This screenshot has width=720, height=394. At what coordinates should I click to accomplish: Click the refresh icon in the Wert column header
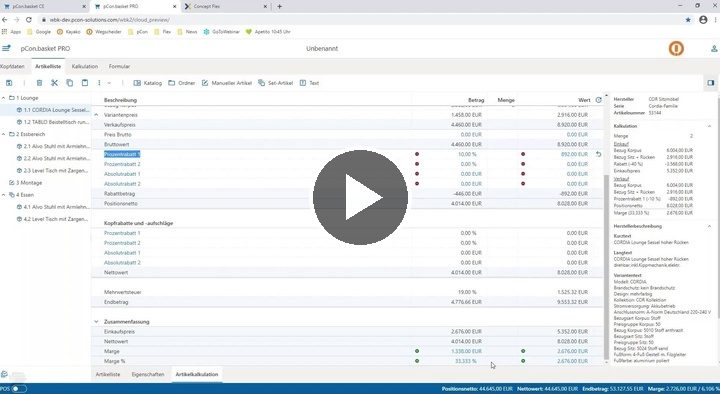coord(598,100)
